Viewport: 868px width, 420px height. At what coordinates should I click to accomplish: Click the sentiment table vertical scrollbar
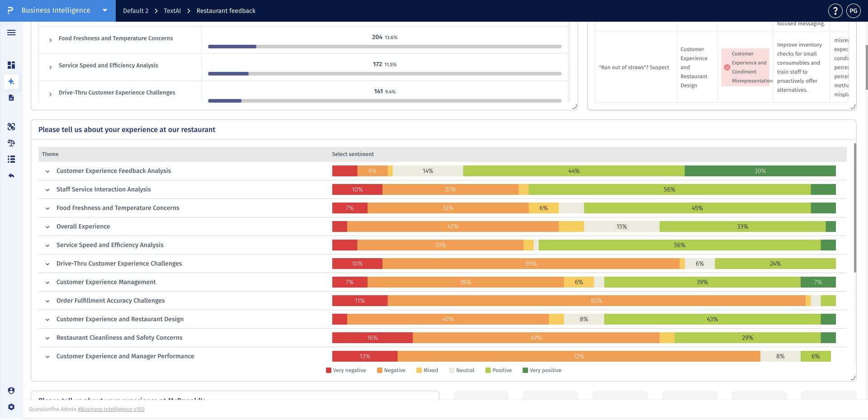(854, 208)
